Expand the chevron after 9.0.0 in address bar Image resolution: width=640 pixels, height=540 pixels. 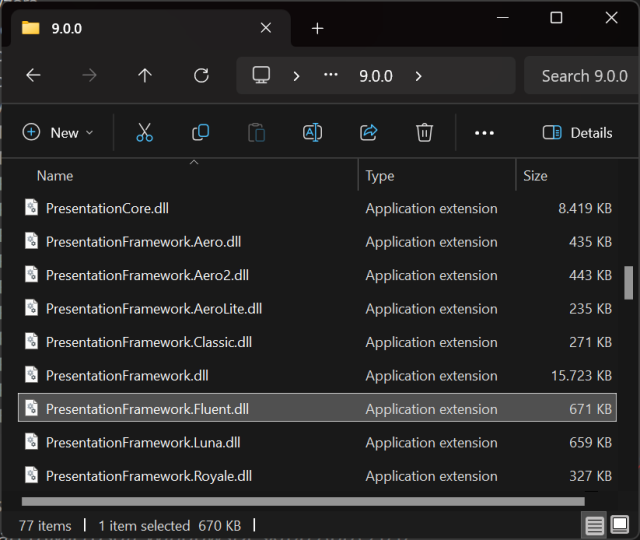[x=418, y=76]
